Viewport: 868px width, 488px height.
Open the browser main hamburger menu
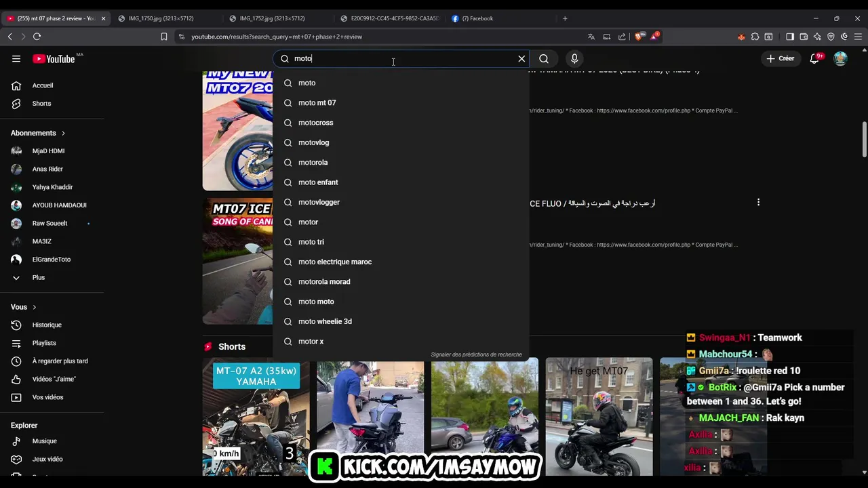pyautogui.click(x=858, y=37)
